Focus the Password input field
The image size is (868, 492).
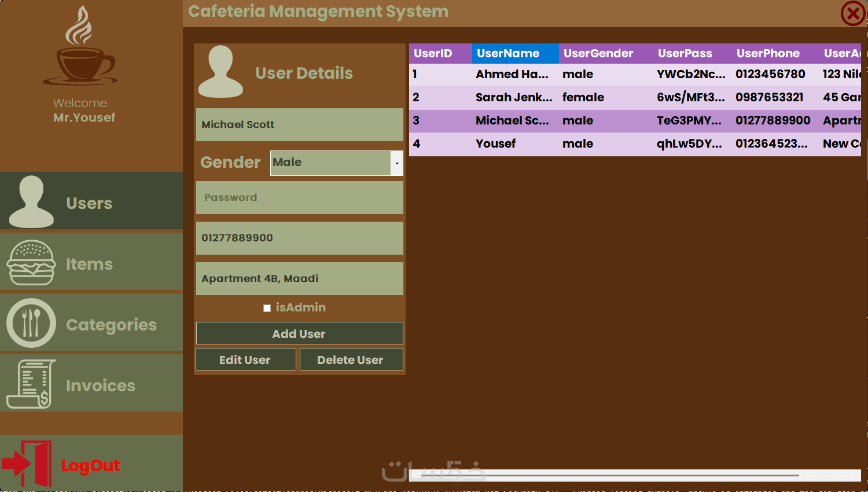click(x=300, y=197)
